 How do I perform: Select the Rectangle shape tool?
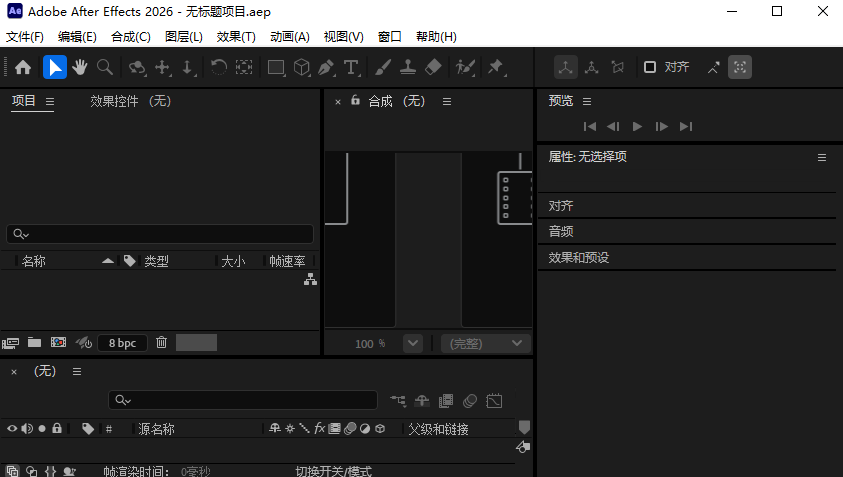[276, 67]
